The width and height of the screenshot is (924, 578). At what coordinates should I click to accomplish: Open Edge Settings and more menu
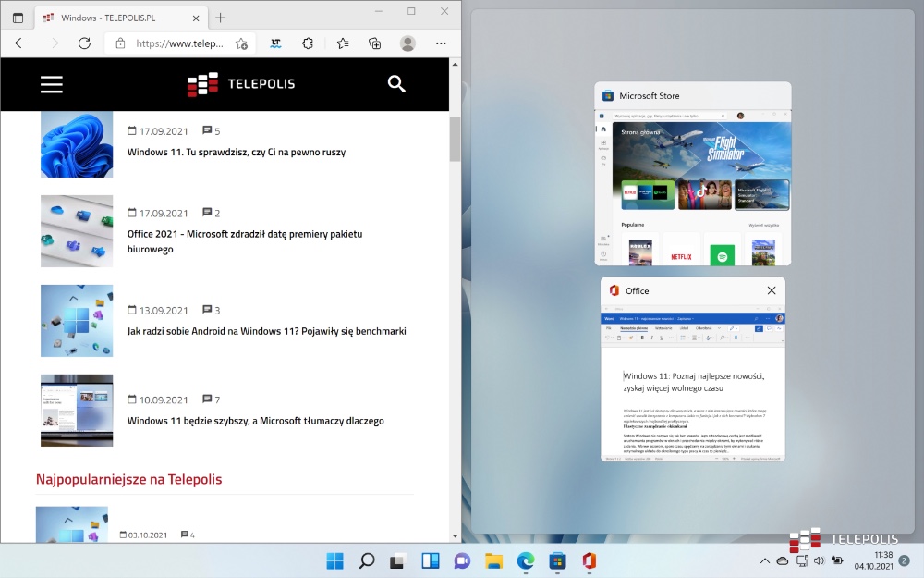pos(441,43)
